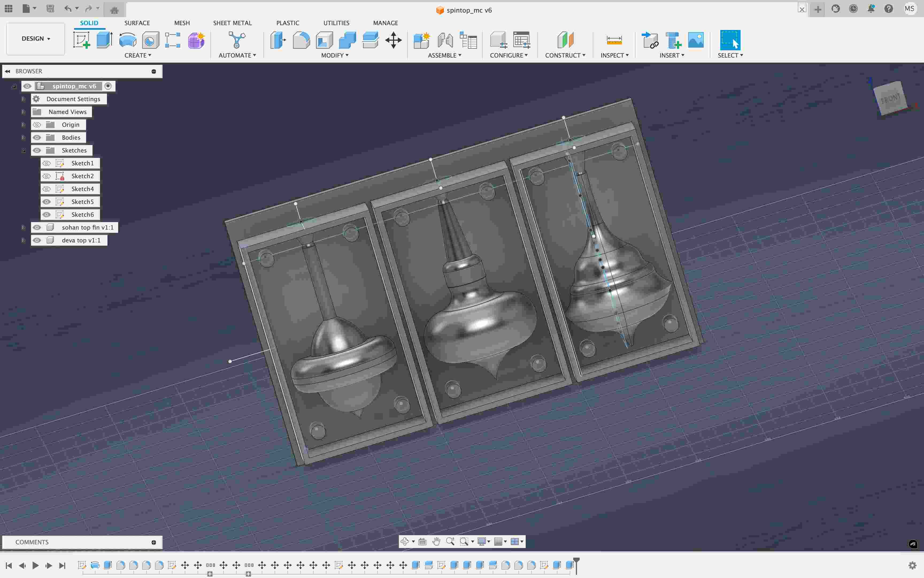This screenshot has width=924, height=578.
Task: Select the Offset Face tool
Action: pos(370,40)
